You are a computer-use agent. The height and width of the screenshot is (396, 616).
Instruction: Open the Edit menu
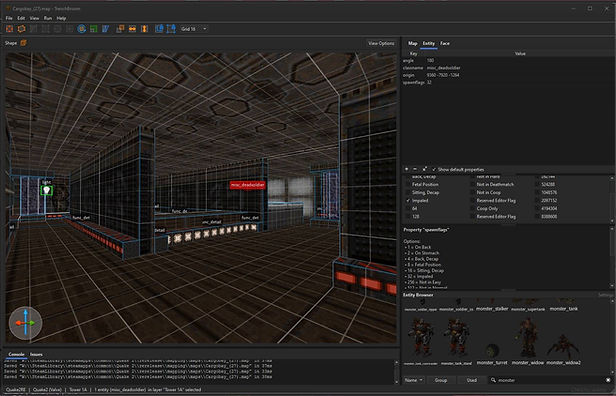(21, 18)
